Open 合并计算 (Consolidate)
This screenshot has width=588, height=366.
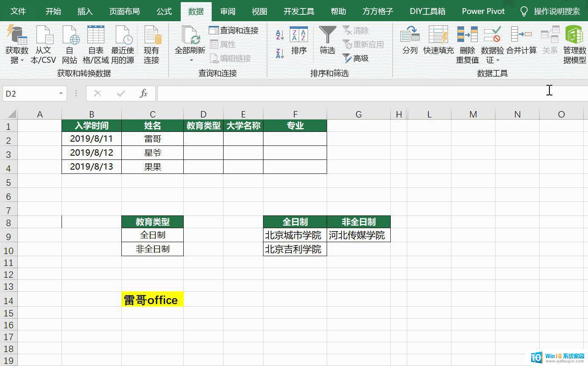pyautogui.click(x=521, y=40)
